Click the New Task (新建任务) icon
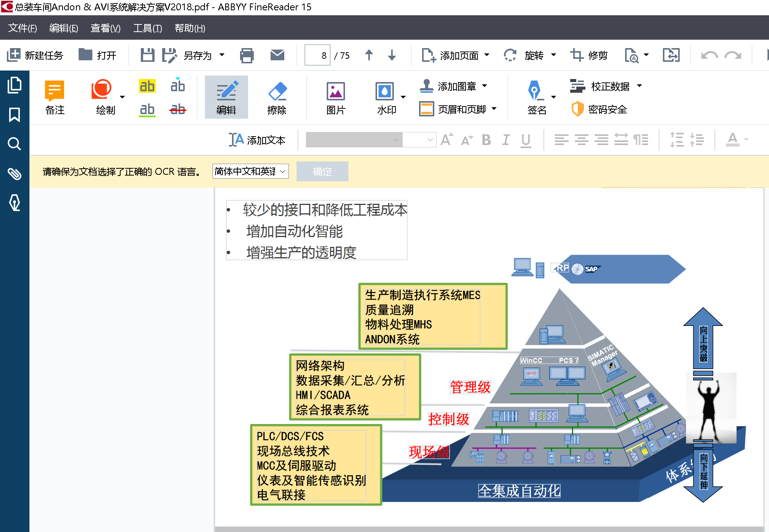769x532 pixels. point(13,55)
